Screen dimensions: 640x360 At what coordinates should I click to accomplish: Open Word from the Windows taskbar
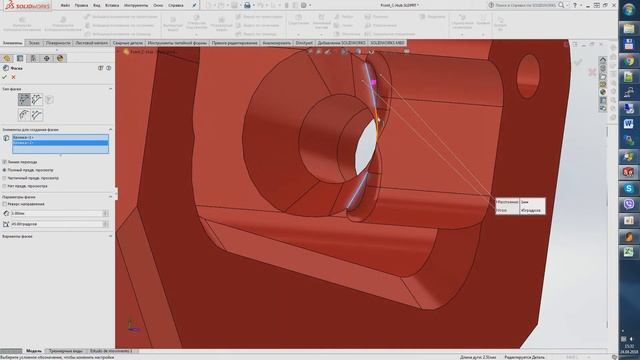(x=629, y=124)
